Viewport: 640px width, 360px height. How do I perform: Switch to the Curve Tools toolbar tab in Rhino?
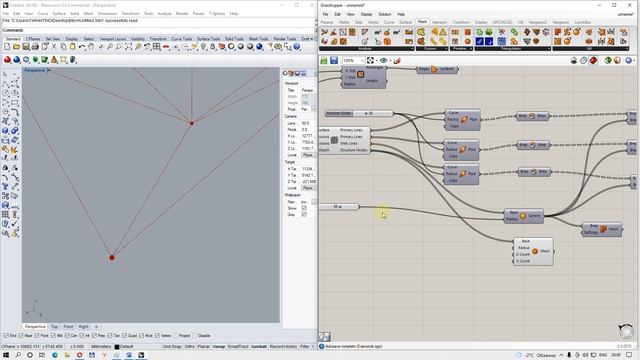coord(182,39)
